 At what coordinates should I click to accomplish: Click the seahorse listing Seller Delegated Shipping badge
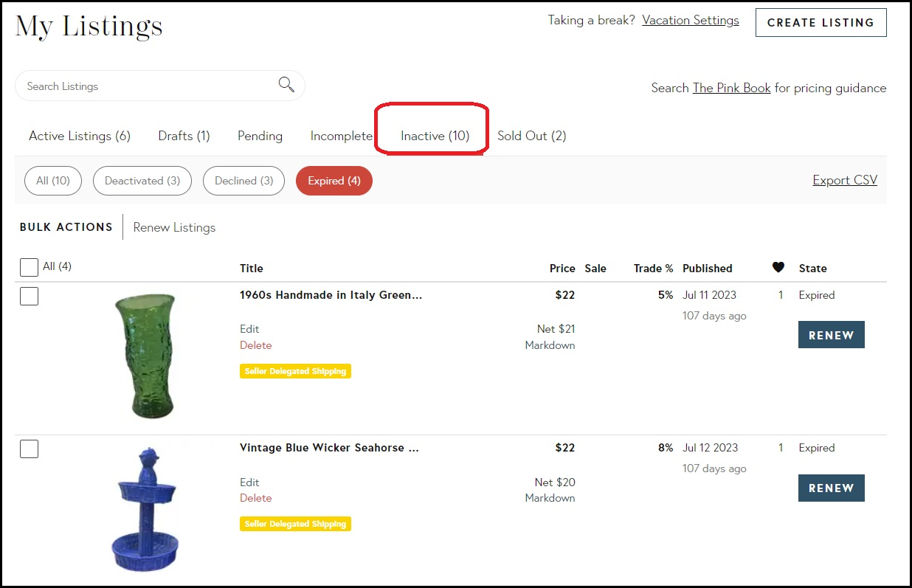pos(295,524)
